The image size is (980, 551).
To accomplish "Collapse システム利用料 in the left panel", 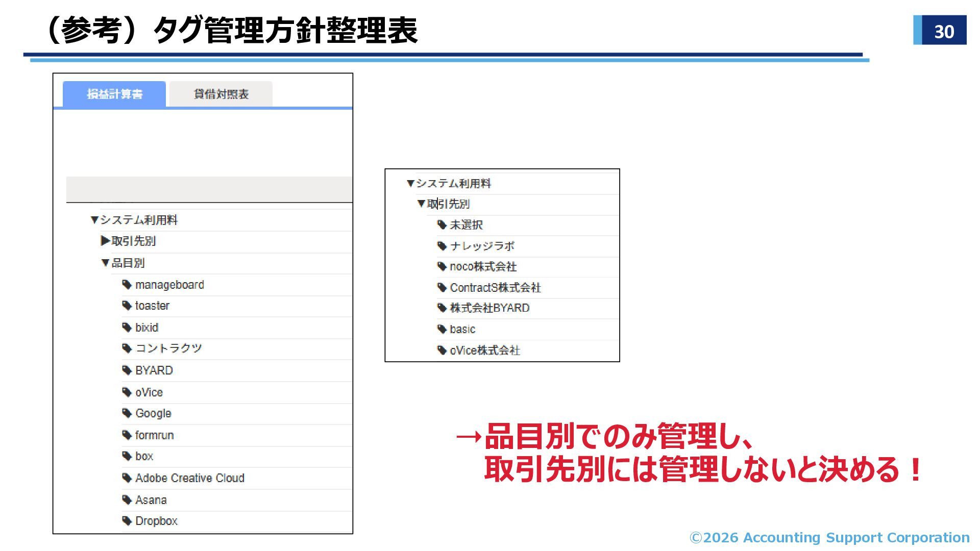I will (x=94, y=220).
